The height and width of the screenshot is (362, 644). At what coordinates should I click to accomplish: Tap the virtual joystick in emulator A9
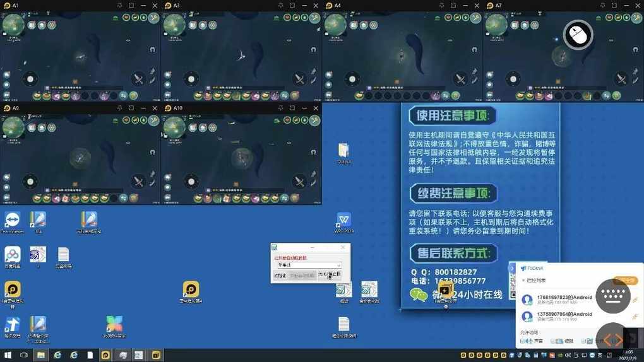coord(30,181)
